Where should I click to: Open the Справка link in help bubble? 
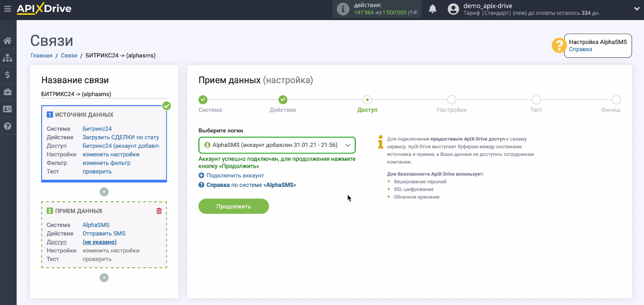point(580,49)
